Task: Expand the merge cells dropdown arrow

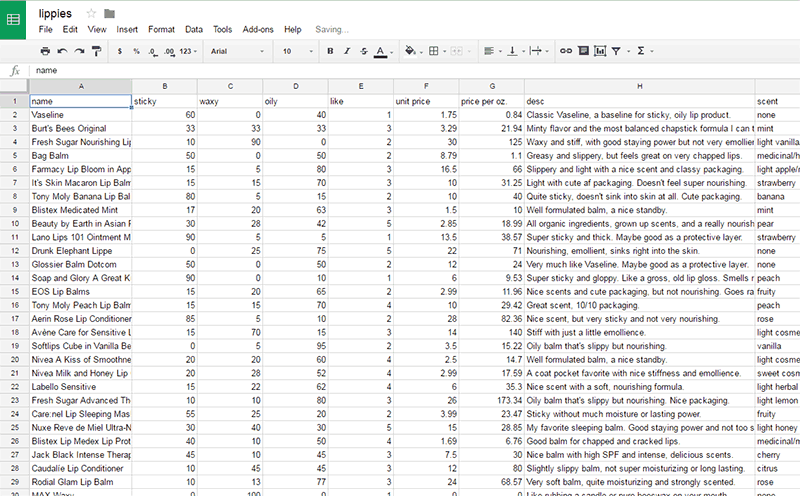Action: pos(469,51)
